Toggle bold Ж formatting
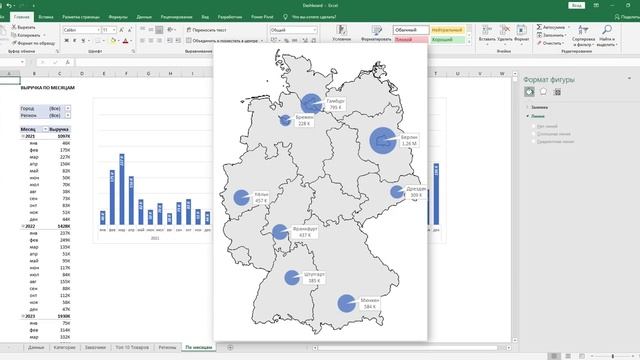The image size is (640, 360). (67, 41)
